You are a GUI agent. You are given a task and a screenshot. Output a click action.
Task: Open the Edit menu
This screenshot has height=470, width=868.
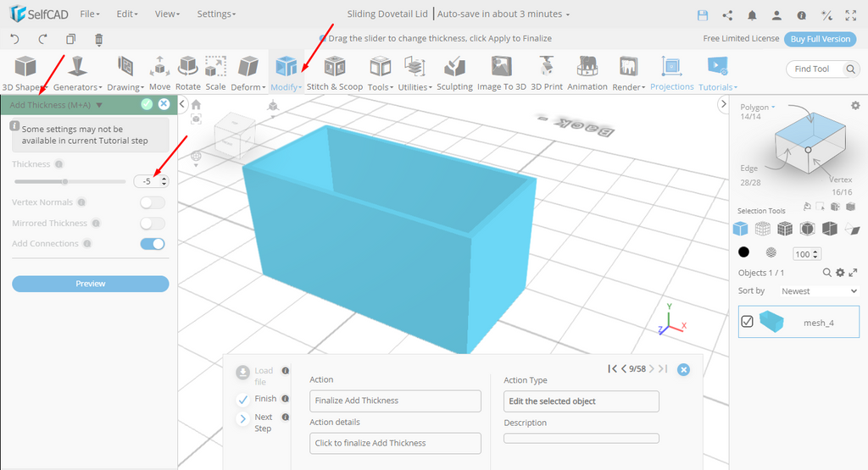pyautogui.click(x=127, y=14)
